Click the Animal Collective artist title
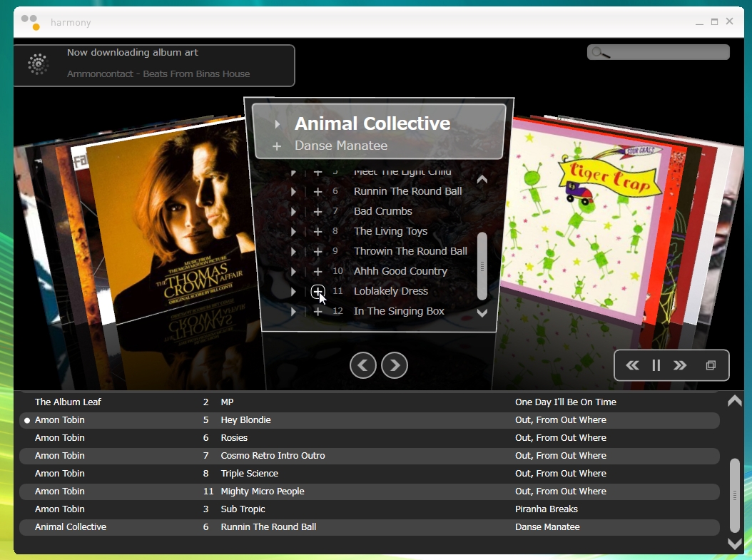 (372, 123)
